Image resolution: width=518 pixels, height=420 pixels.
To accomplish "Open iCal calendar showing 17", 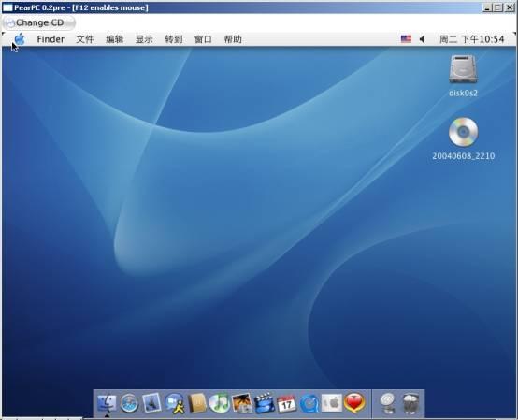I will [286, 403].
